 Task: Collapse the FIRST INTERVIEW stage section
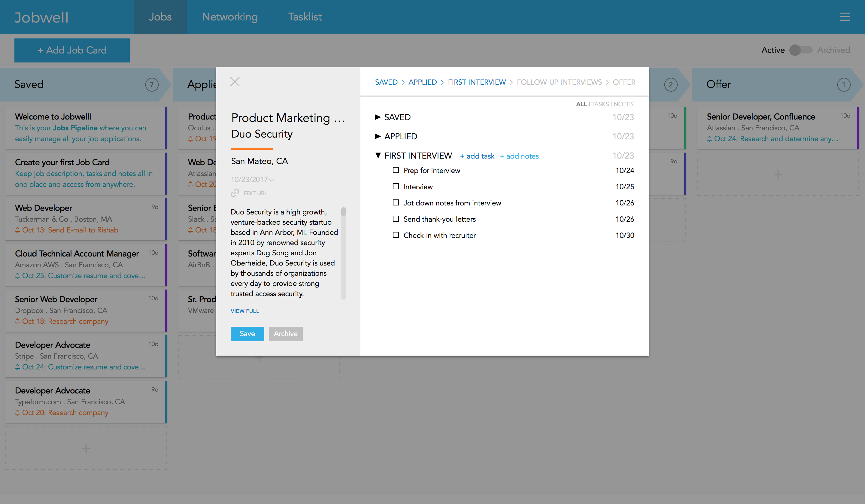click(378, 155)
